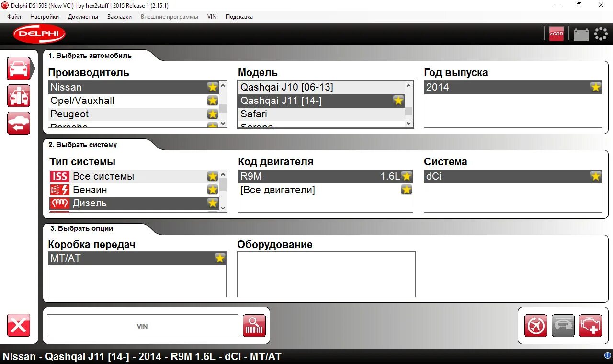Click the glow plug icon beside Дизель

click(60, 203)
